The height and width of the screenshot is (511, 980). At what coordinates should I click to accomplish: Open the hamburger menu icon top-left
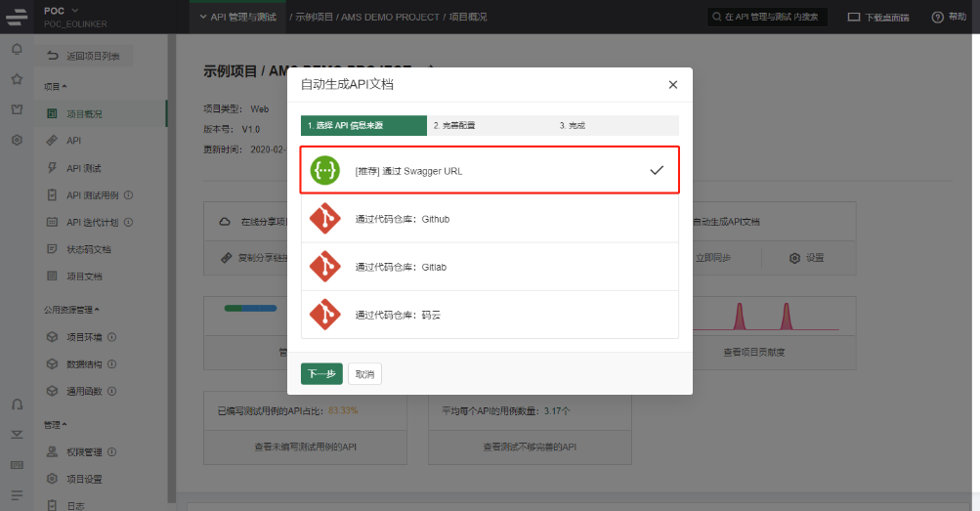(17, 17)
